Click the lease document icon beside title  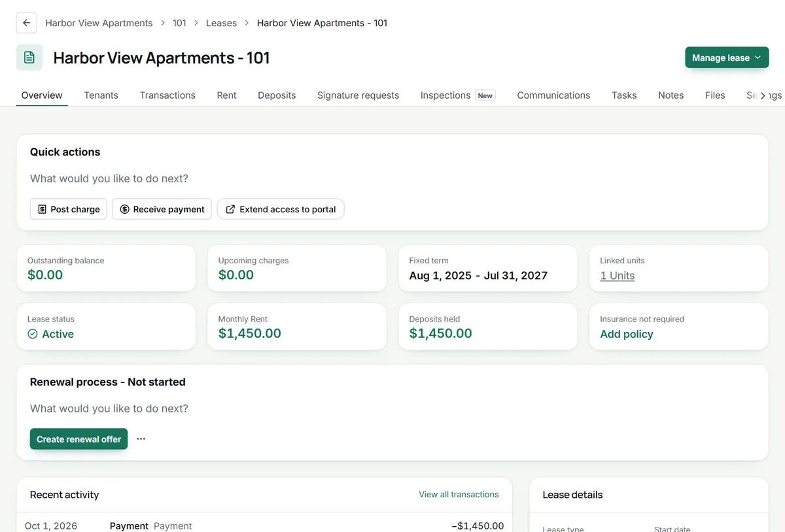click(29, 58)
